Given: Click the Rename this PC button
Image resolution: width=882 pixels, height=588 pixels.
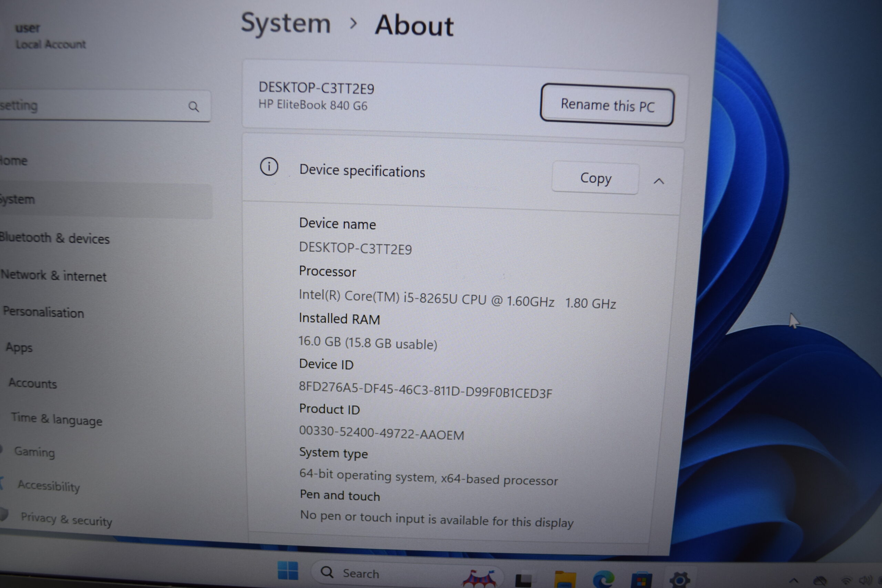Looking at the screenshot, I should 607,105.
